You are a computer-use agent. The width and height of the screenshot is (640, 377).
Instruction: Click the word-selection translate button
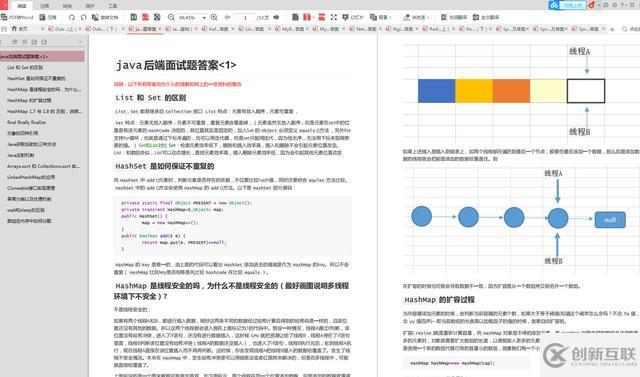pyautogui.click(x=453, y=17)
